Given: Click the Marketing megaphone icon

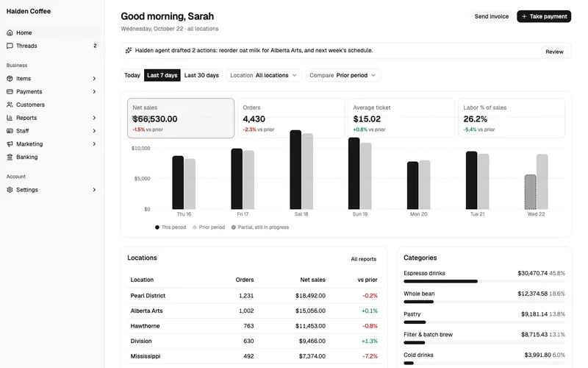Looking at the screenshot, I should pyautogui.click(x=10, y=144).
